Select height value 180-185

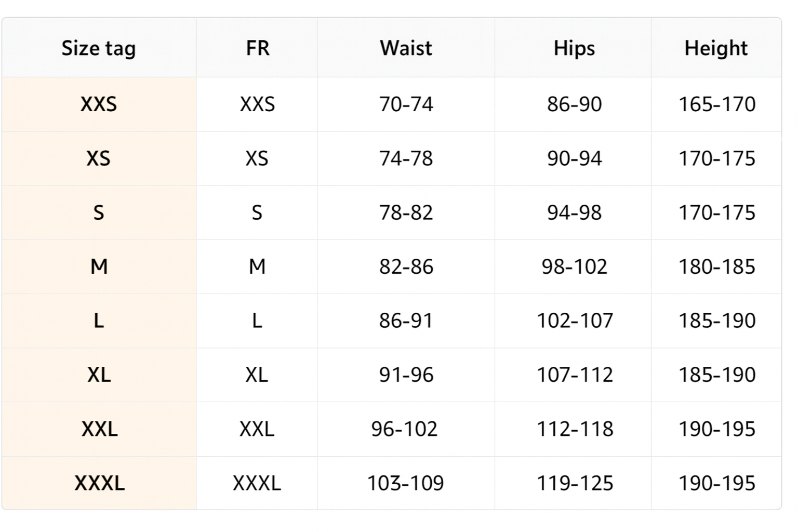pyautogui.click(x=717, y=267)
